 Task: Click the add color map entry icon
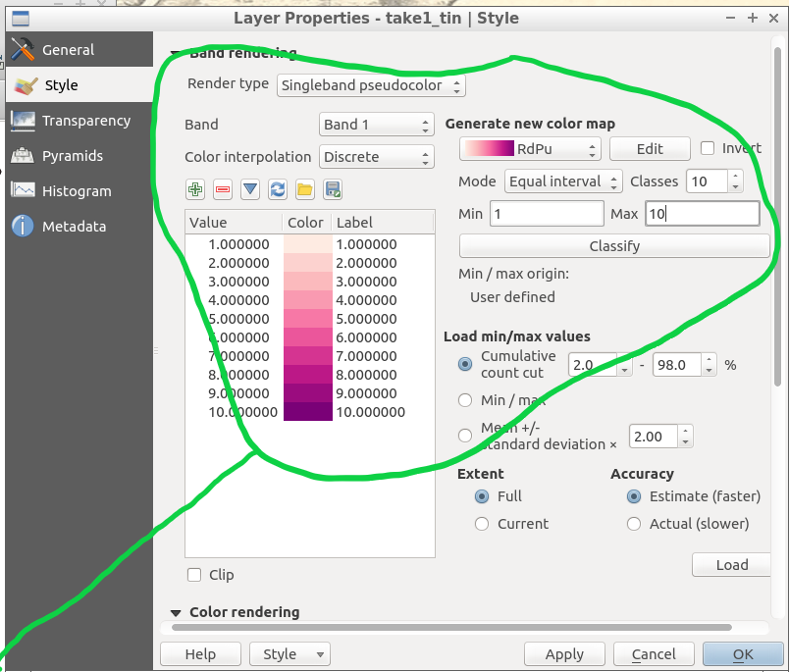pos(195,189)
